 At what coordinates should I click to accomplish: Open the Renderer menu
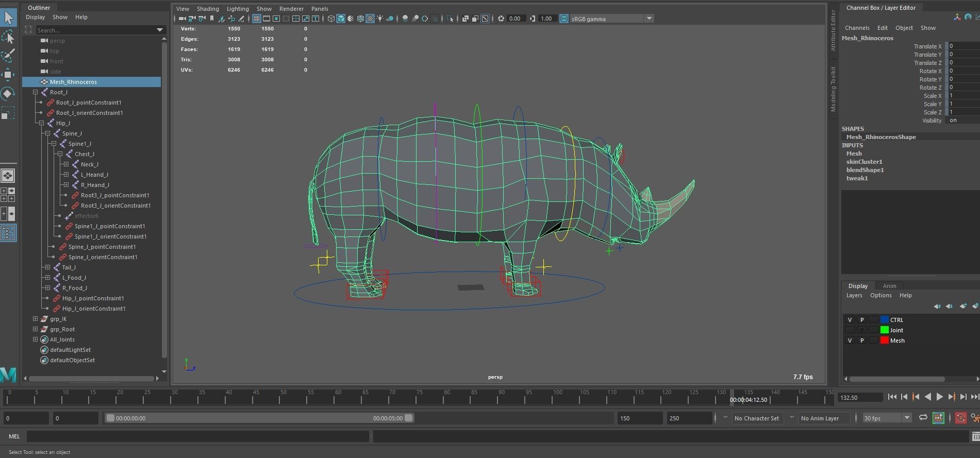click(291, 9)
